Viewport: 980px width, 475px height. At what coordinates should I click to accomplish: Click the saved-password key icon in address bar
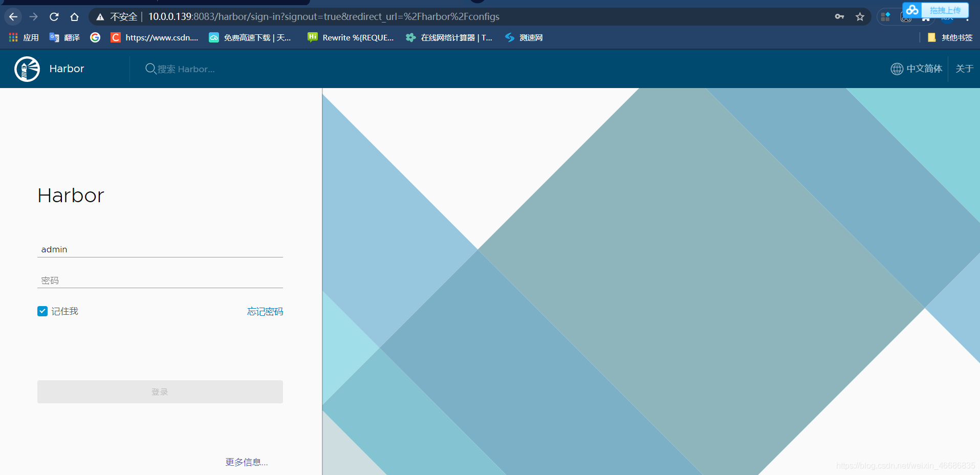(x=839, y=17)
